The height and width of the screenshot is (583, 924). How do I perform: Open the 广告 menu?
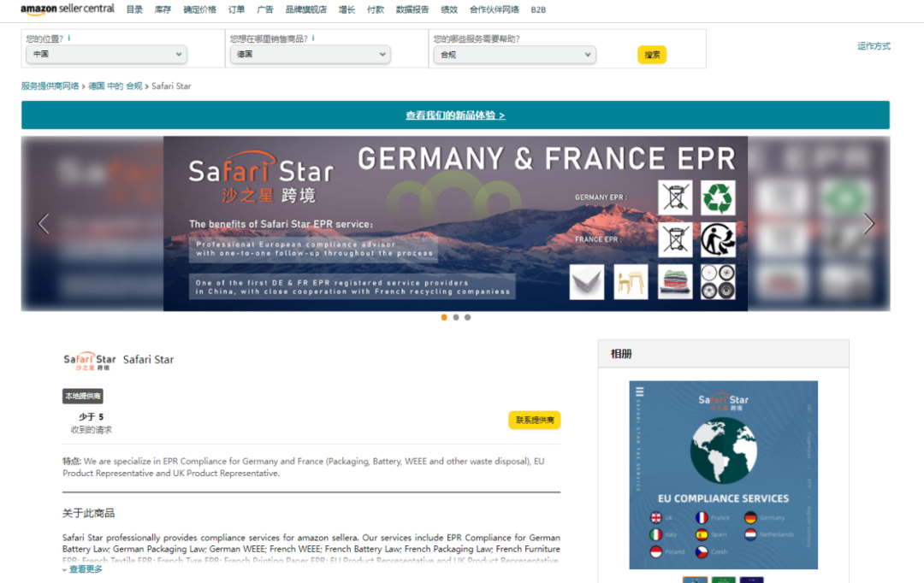pos(265,9)
